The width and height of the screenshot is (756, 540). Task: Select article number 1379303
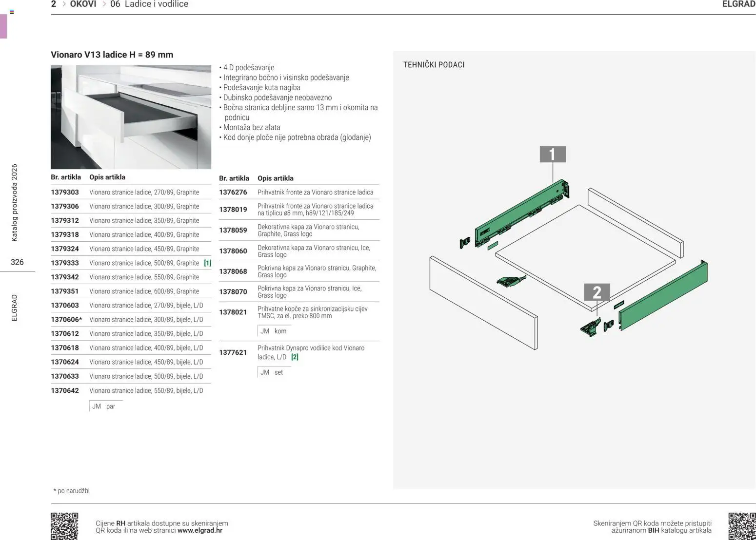point(65,193)
